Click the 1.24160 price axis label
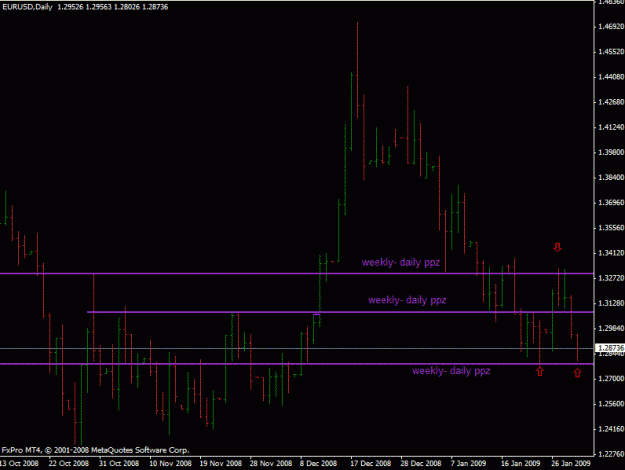625x470 pixels. click(x=611, y=429)
